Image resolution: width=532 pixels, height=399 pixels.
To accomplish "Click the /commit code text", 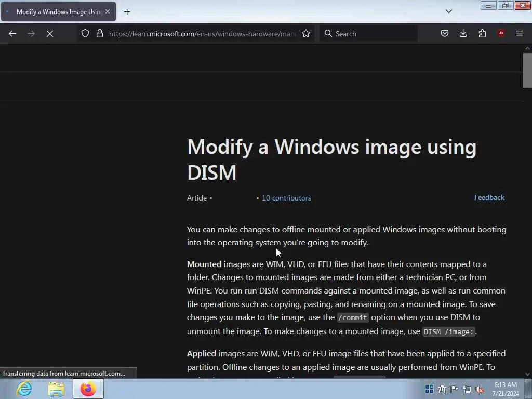I will 353,318.
